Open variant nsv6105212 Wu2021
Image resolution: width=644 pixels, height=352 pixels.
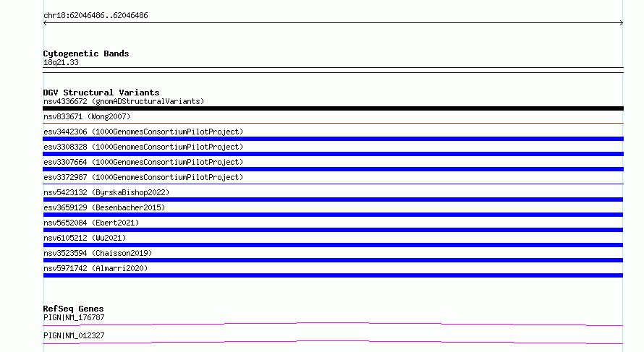point(85,238)
